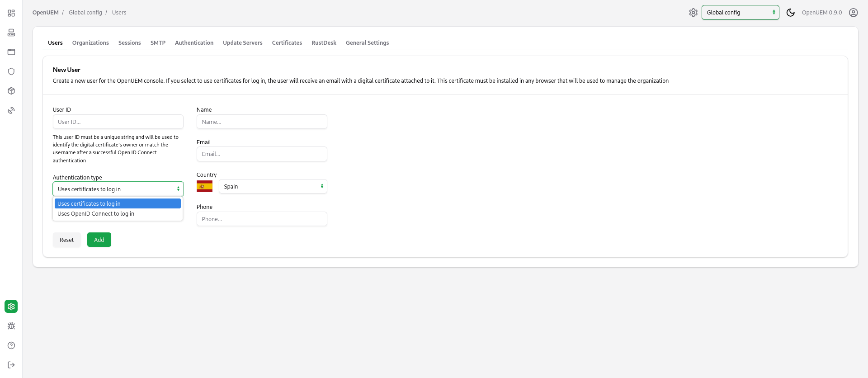Image resolution: width=868 pixels, height=378 pixels.
Task: Open the computers icon in sidebar
Action: [11, 33]
